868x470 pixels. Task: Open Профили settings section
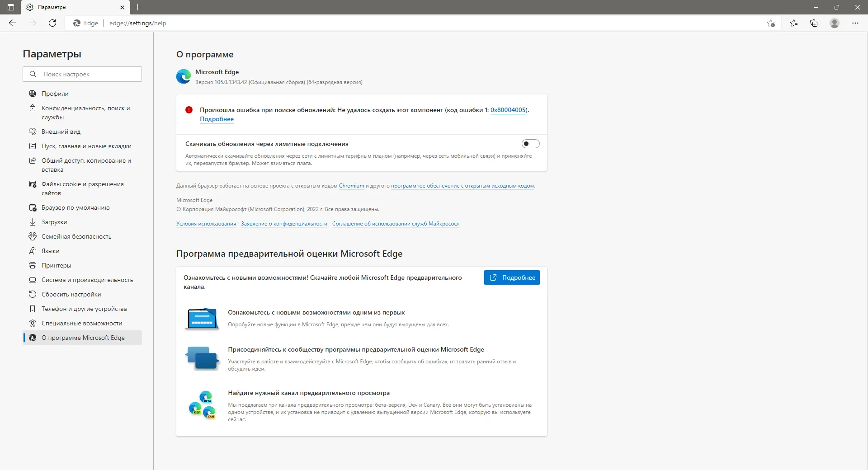(82, 94)
